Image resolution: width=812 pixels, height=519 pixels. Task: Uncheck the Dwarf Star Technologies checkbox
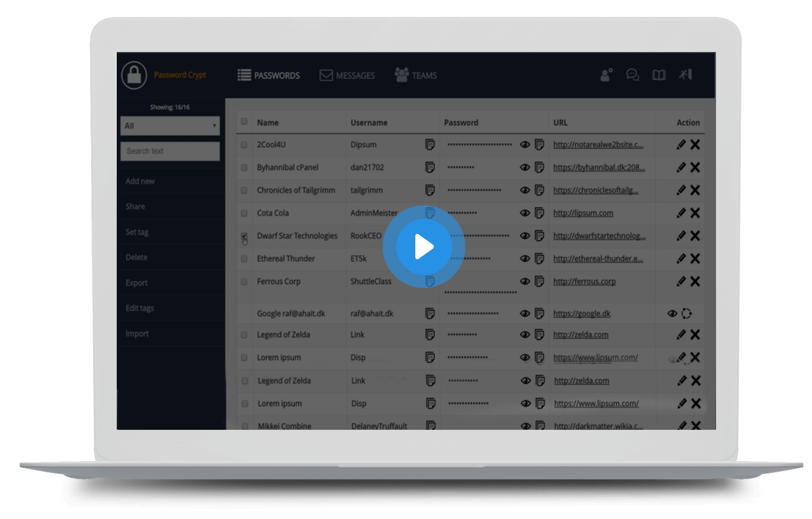coord(244,236)
